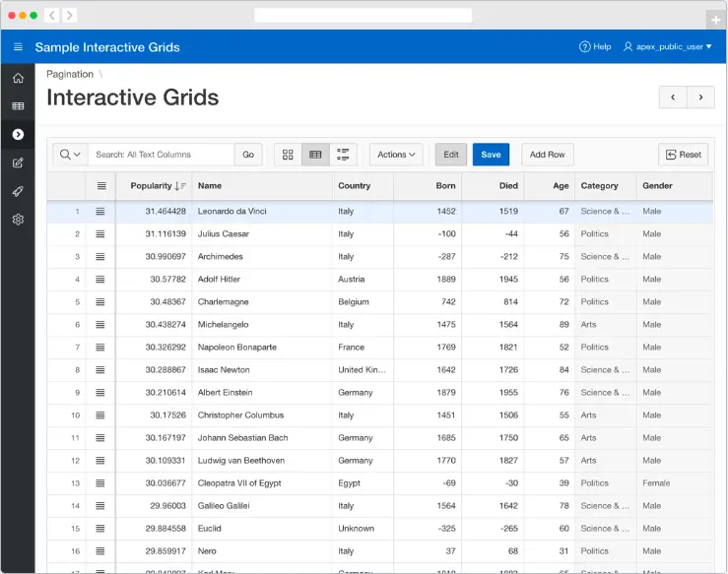Open the row actions menu for Archimedes
This screenshot has height=574, width=728.
pos(100,257)
